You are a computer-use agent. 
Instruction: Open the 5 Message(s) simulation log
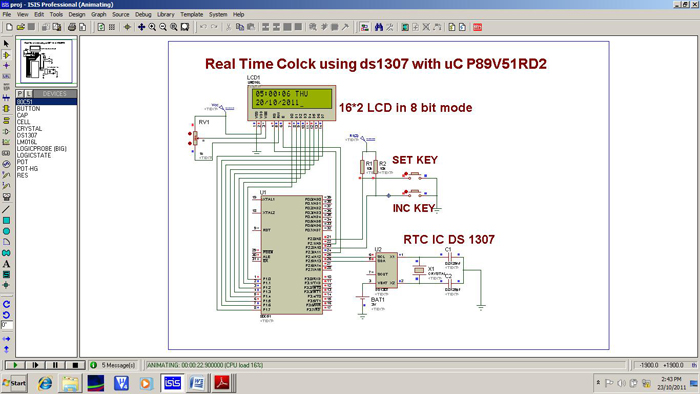(114, 365)
